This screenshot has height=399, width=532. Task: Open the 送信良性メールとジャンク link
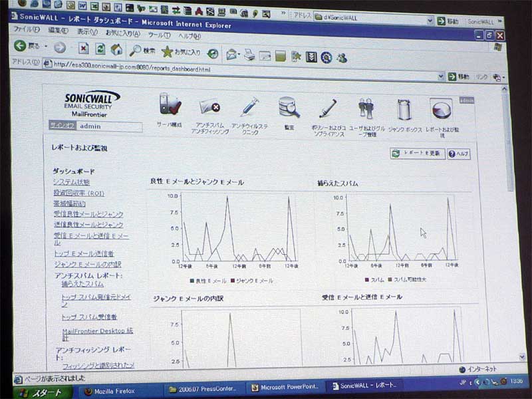point(88,225)
